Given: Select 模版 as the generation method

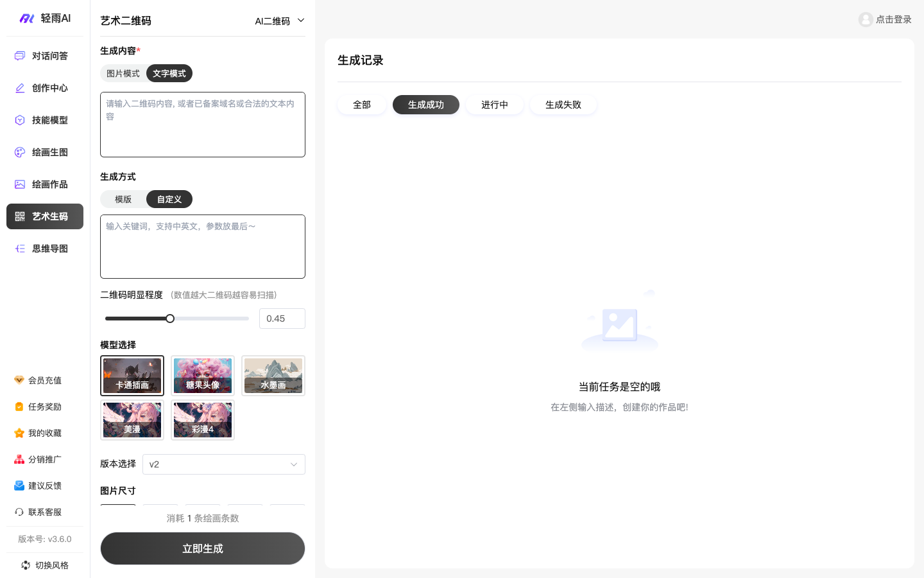Looking at the screenshot, I should [123, 199].
